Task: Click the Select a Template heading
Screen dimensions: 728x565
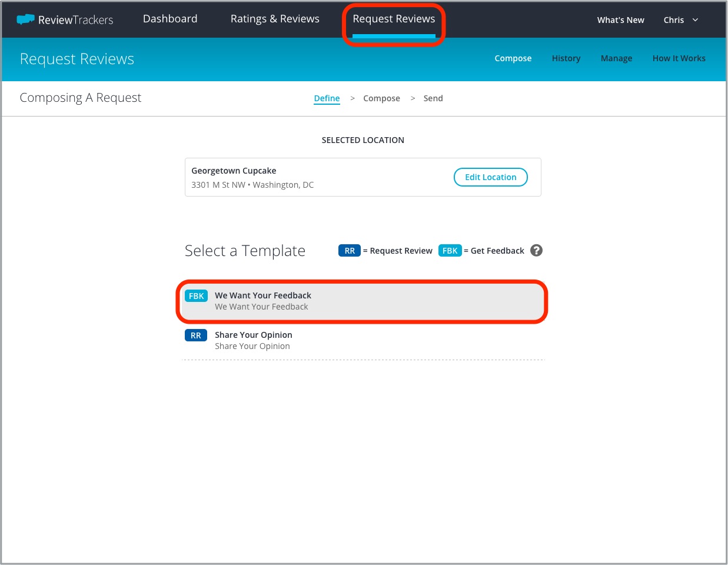Action: [245, 251]
